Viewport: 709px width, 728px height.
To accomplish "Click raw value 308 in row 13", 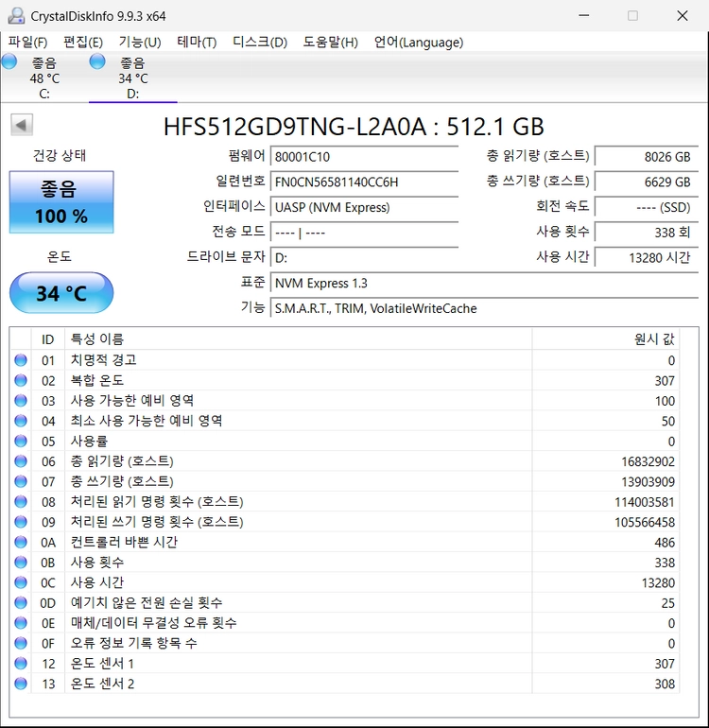I will point(665,684).
